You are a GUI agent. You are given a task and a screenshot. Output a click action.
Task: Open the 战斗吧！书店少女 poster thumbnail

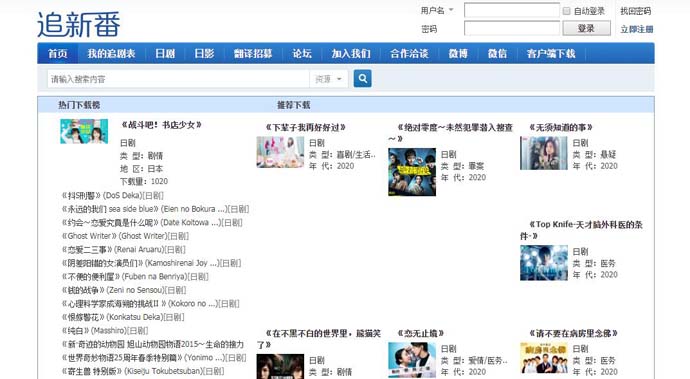(84, 131)
